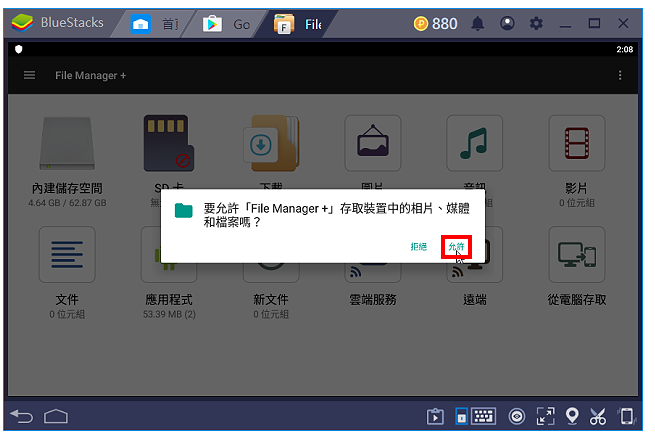The image size is (655, 443).
Task: Click the media clipboard icon in bottom bar
Action: click(x=435, y=417)
